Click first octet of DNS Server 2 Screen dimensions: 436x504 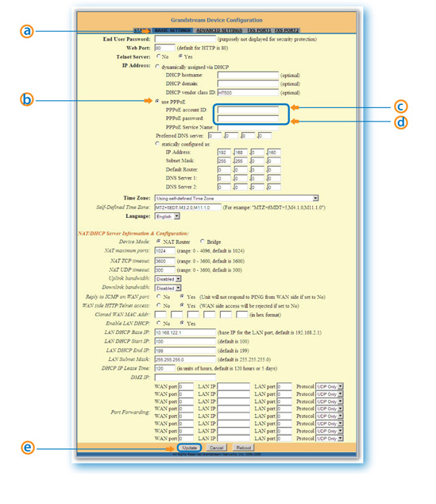(224, 187)
